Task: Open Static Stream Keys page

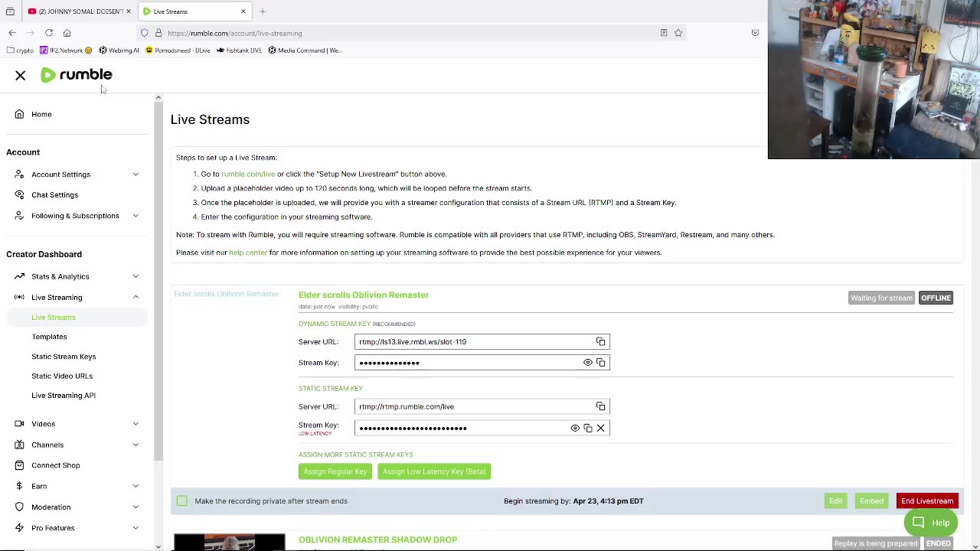Action: click(x=64, y=357)
